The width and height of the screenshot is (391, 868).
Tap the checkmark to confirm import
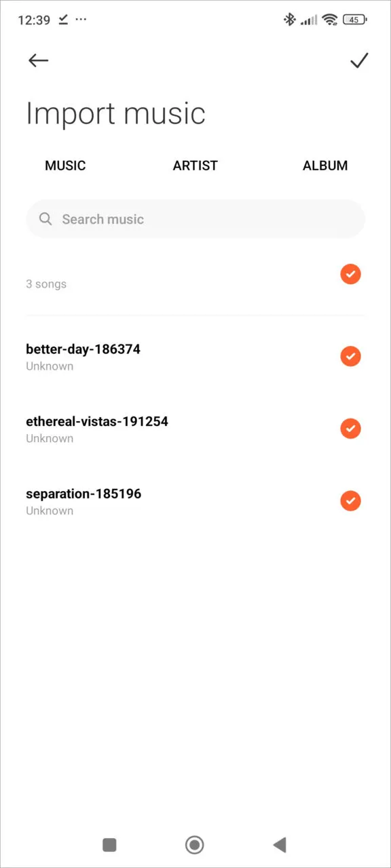tap(360, 60)
